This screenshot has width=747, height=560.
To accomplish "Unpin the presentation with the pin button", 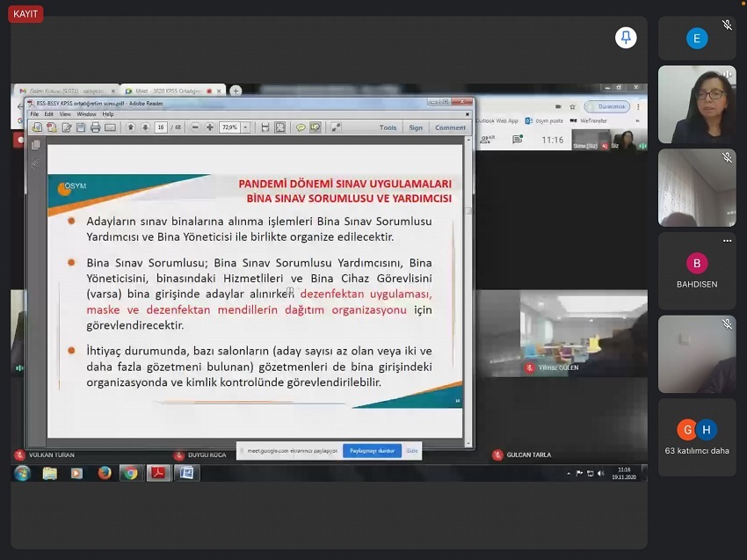I will pyautogui.click(x=626, y=37).
